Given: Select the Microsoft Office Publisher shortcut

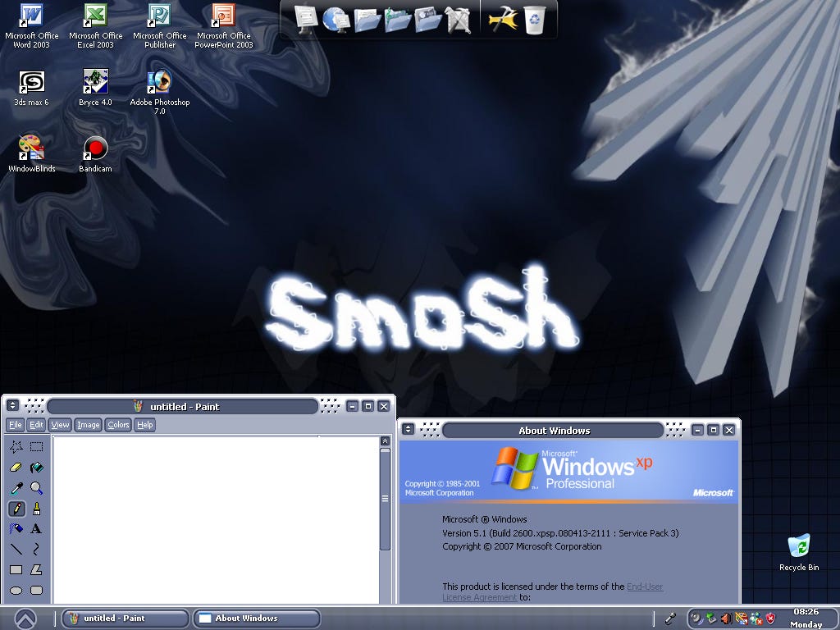Looking at the screenshot, I should [x=160, y=25].
